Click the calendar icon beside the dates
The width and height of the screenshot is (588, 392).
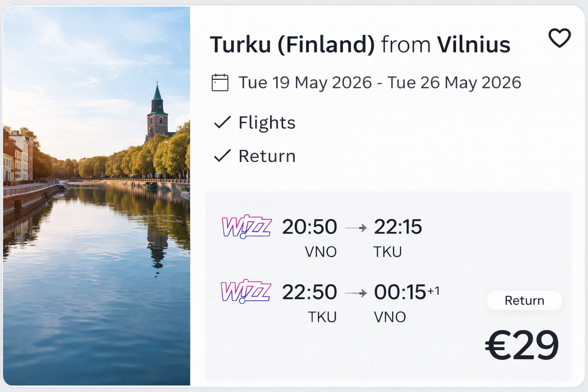coord(220,83)
